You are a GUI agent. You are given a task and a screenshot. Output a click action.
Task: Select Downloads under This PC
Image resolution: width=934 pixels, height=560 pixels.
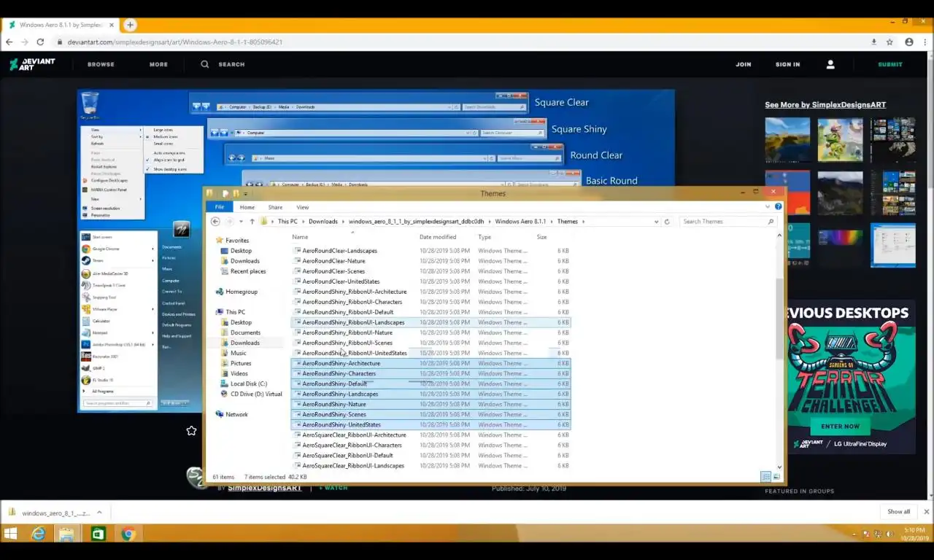tap(244, 343)
